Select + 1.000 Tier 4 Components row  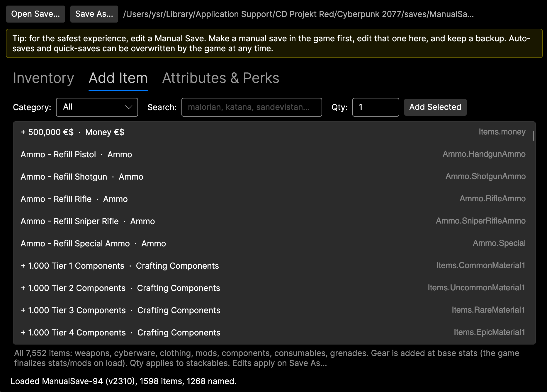(274, 333)
